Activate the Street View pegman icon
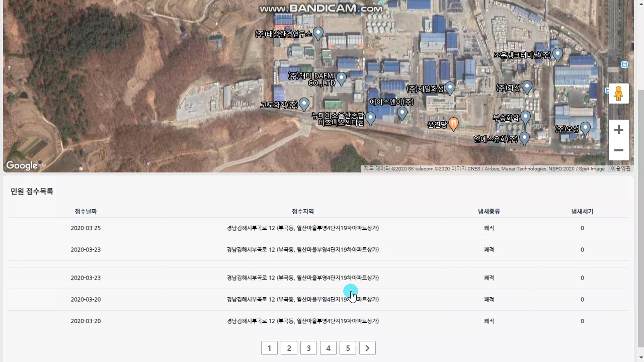644x362 pixels. point(618,94)
